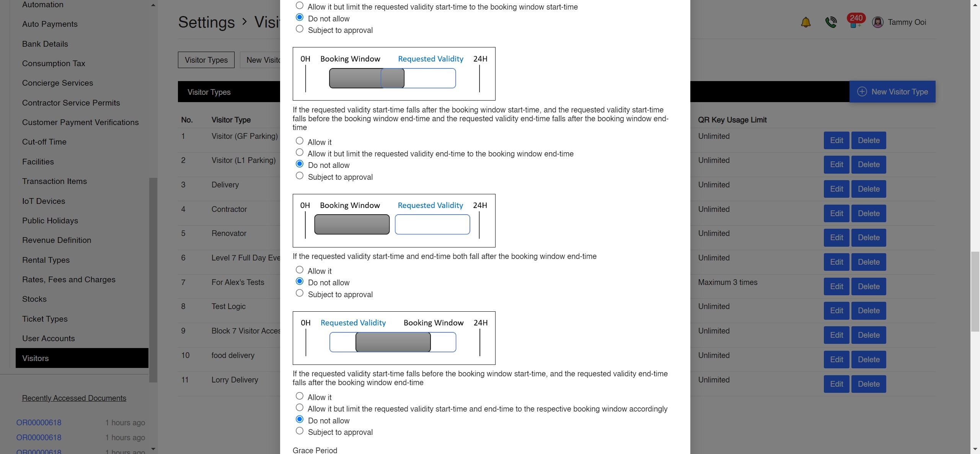
Task: Select "Allow it" for validity after booking window
Action: tap(300, 270)
